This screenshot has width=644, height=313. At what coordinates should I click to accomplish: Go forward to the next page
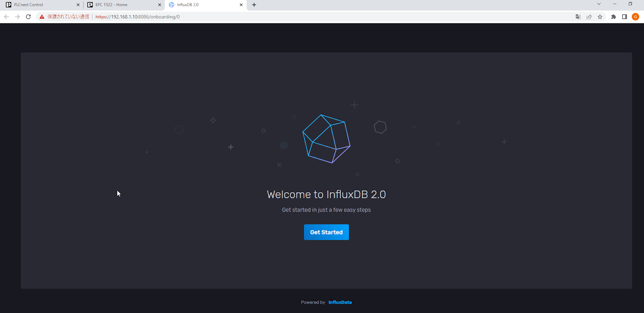tap(17, 16)
